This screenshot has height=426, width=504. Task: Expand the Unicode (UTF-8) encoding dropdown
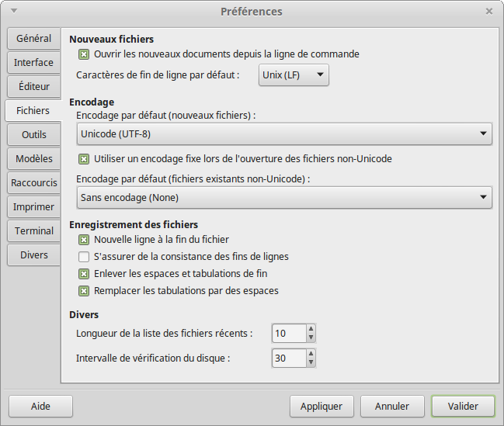pyautogui.click(x=284, y=134)
